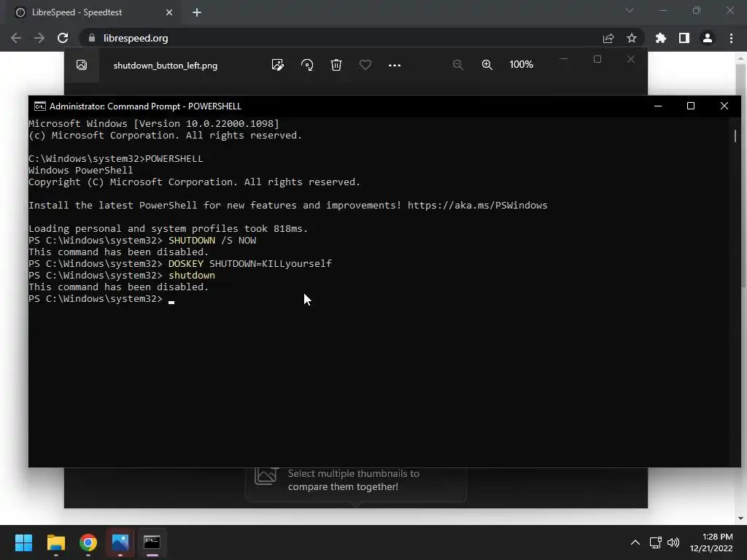Open a new Chrome tab
The width and height of the screenshot is (747, 560).
pyautogui.click(x=197, y=12)
